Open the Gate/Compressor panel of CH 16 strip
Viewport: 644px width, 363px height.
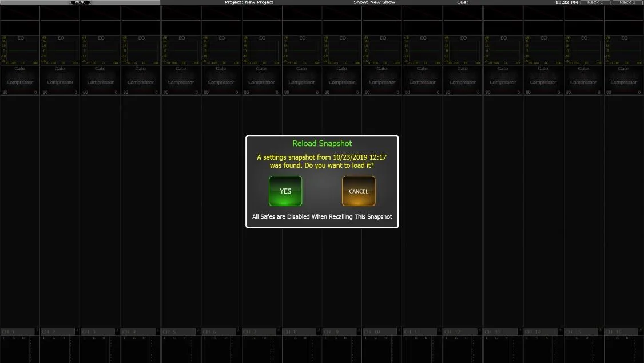[623, 81]
